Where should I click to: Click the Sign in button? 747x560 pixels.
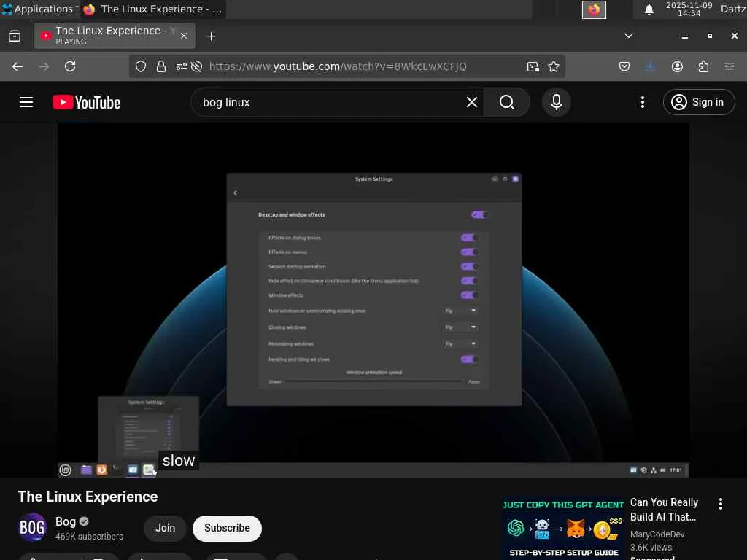(699, 102)
